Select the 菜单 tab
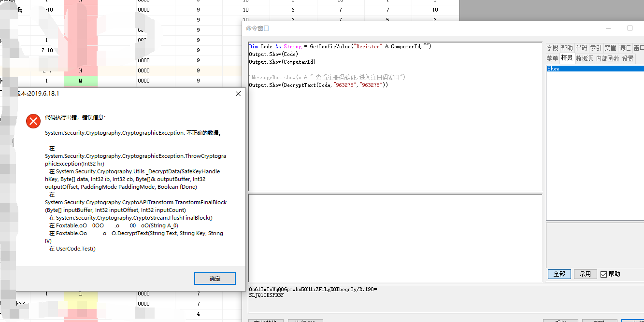Screen dimensions: 644x322 pyautogui.click(x=552, y=58)
